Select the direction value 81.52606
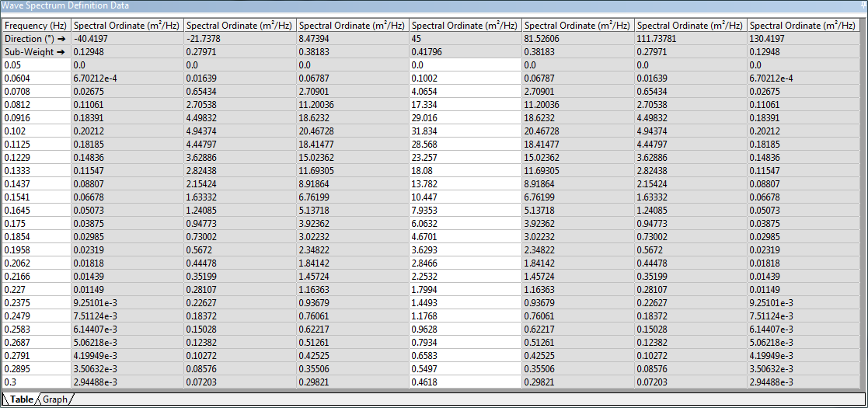The height and width of the screenshot is (408, 868). click(x=577, y=38)
